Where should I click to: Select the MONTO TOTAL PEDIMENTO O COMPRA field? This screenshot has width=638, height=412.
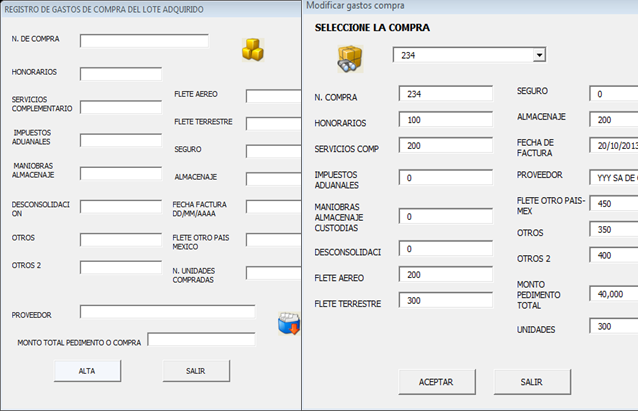tap(201, 340)
